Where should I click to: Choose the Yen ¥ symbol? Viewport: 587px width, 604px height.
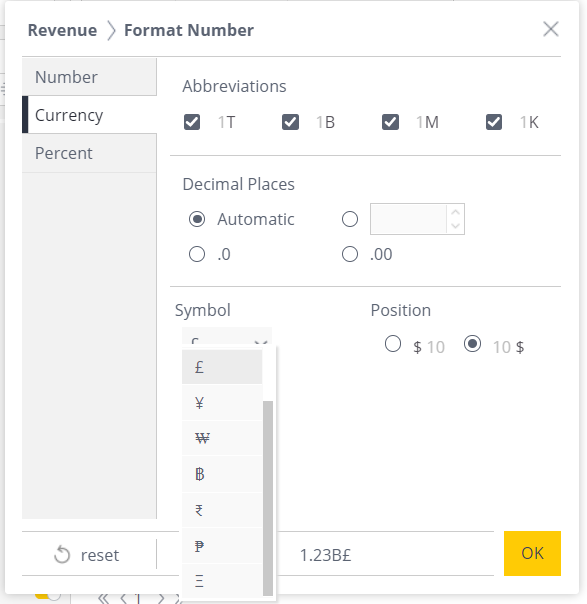coord(222,403)
